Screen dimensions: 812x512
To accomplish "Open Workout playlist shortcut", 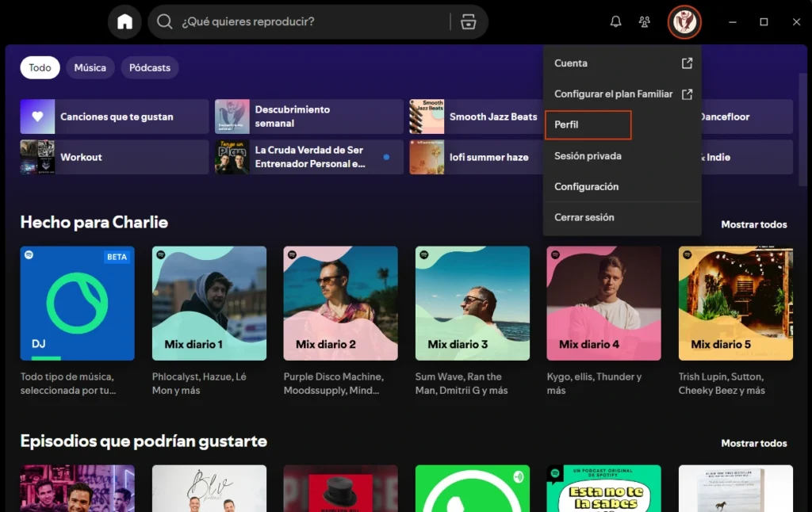I will pyautogui.click(x=114, y=157).
